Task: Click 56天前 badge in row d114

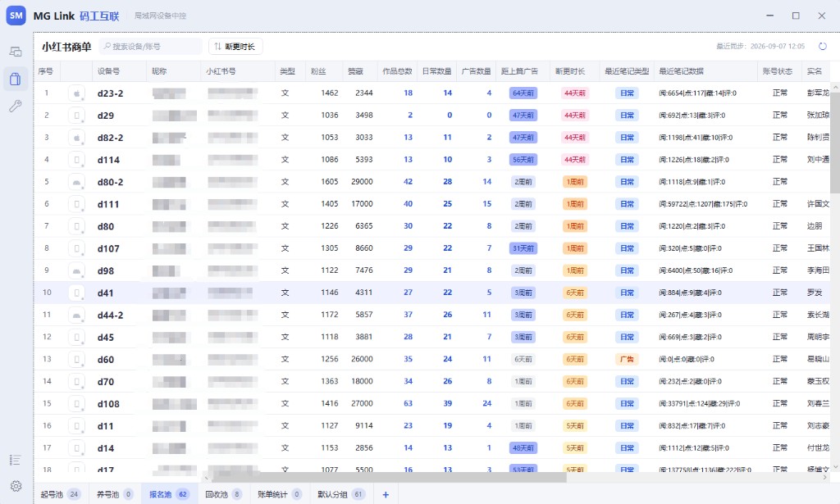Action: [523, 160]
